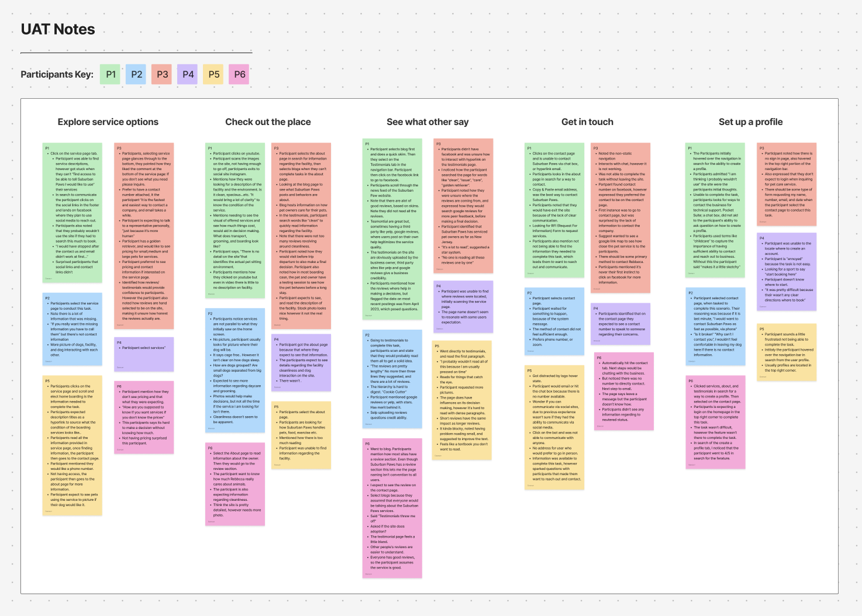Screen dimensions: 862x616
Task: Click red P3 sticky under Get in touch
Action: 620,218
